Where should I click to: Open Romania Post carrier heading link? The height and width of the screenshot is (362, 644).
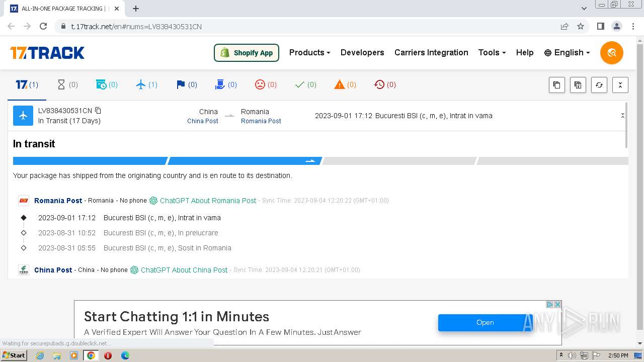coord(58,200)
